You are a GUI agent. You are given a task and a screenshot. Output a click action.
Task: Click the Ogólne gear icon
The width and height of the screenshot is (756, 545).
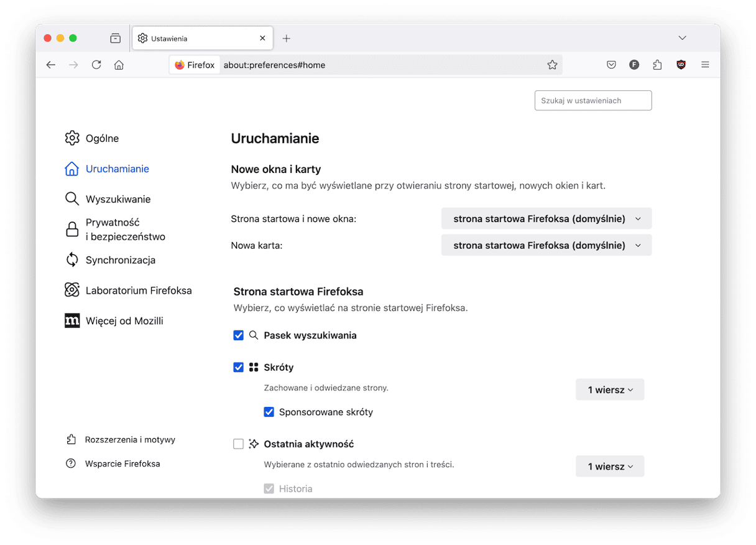pyautogui.click(x=72, y=138)
